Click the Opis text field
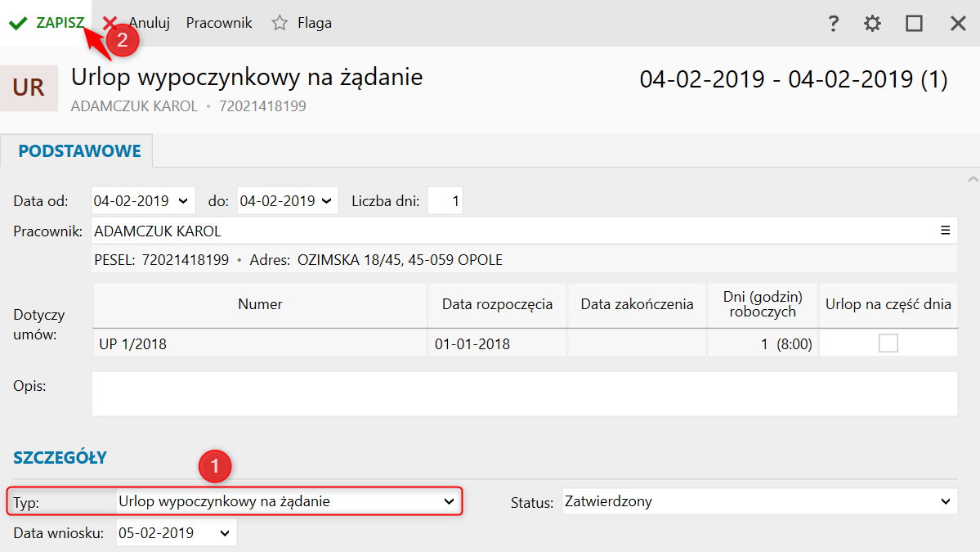 pyautogui.click(x=523, y=393)
